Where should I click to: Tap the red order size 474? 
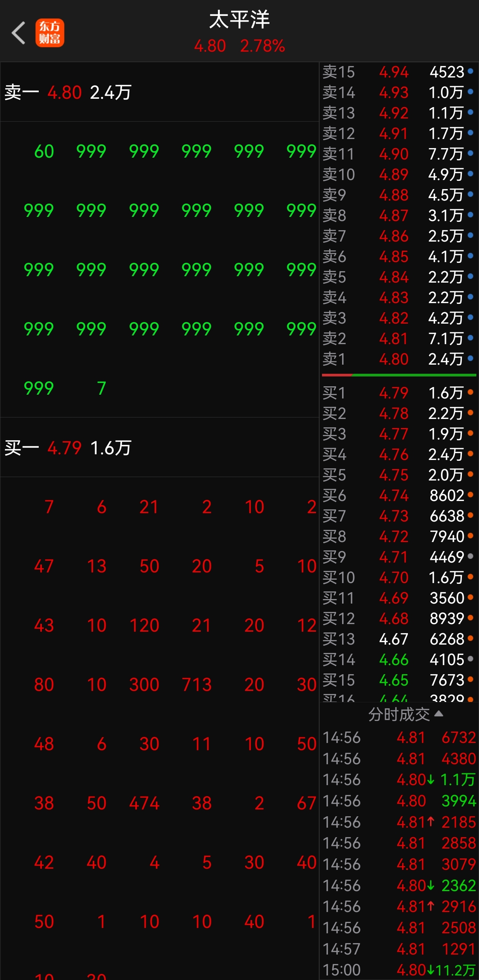coord(144,803)
